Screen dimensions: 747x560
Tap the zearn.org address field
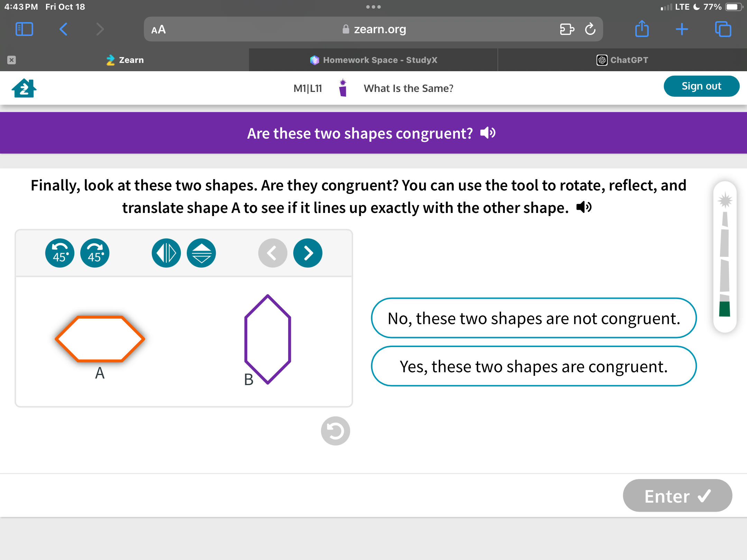coord(373,29)
